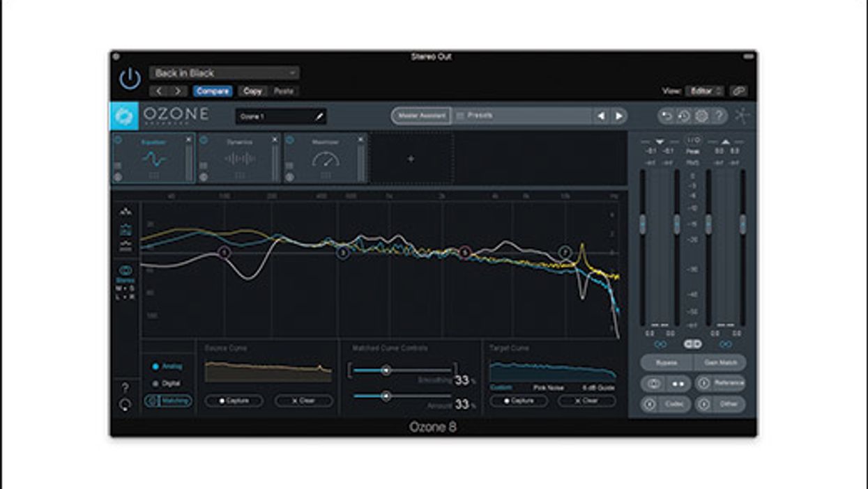Click the Master Assistant button
This screenshot has width=868, height=489.
(x=421, y=116)
